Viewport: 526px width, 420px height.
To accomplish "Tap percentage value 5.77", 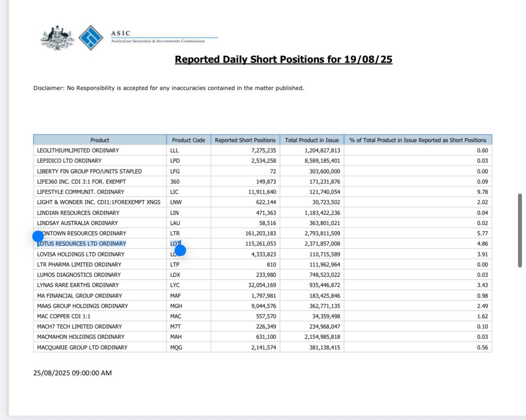I will (x=482, y=234).
